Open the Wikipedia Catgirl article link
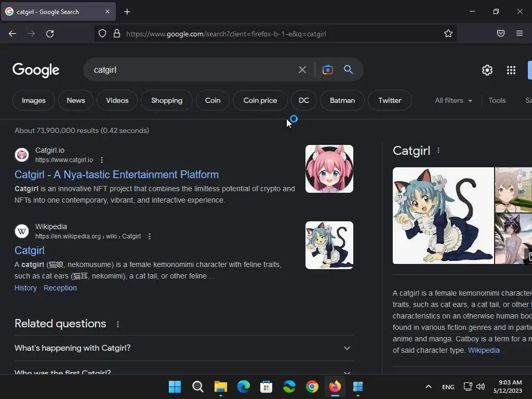532x399 pixels. pos(30,250)
